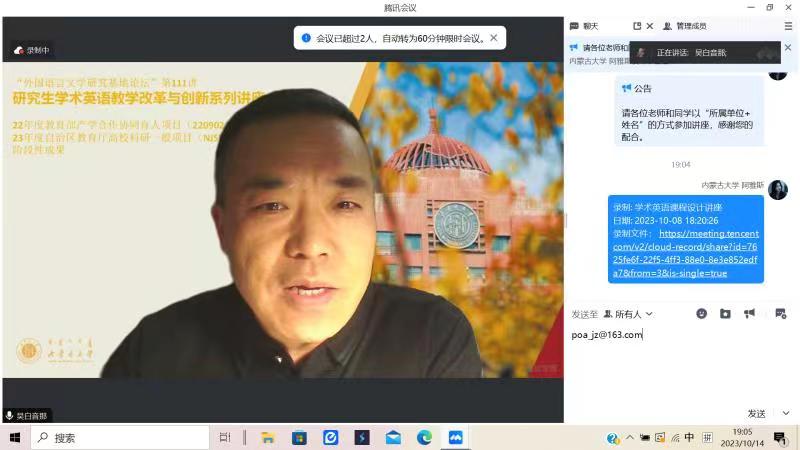The image size is (800, 450).
Task: Open chat settings icon beside megaphone
Action: (x=780, y=313)
